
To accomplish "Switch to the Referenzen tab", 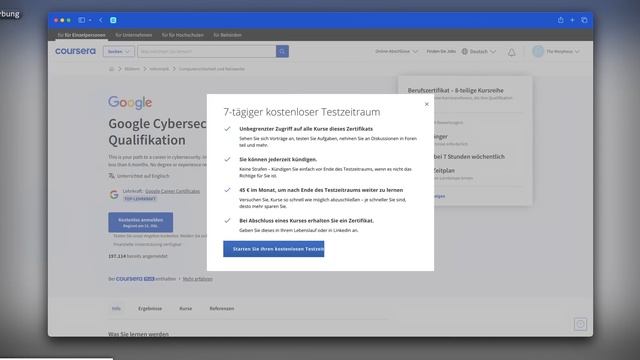I will [x=222, y=309].
